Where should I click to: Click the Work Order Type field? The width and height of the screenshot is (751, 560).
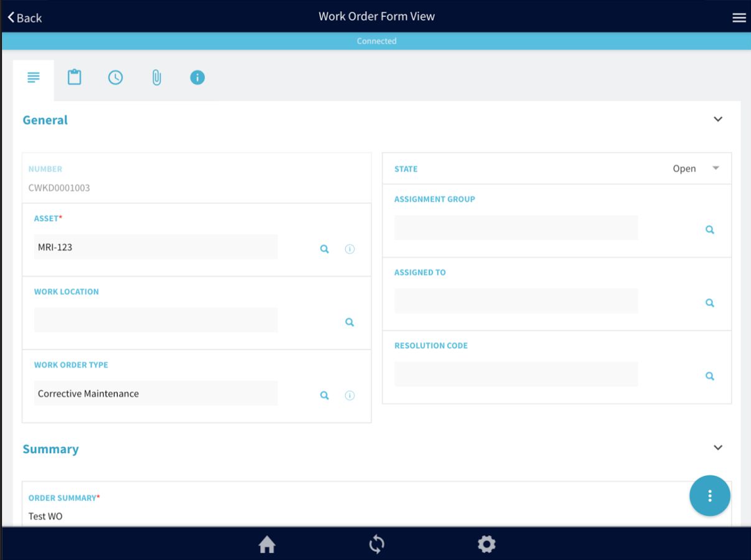pos(156,394)
